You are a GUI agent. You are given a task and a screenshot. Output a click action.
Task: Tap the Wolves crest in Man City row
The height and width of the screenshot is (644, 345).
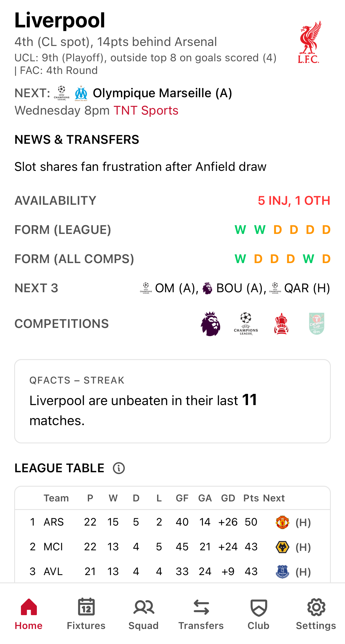coord(282,546)
